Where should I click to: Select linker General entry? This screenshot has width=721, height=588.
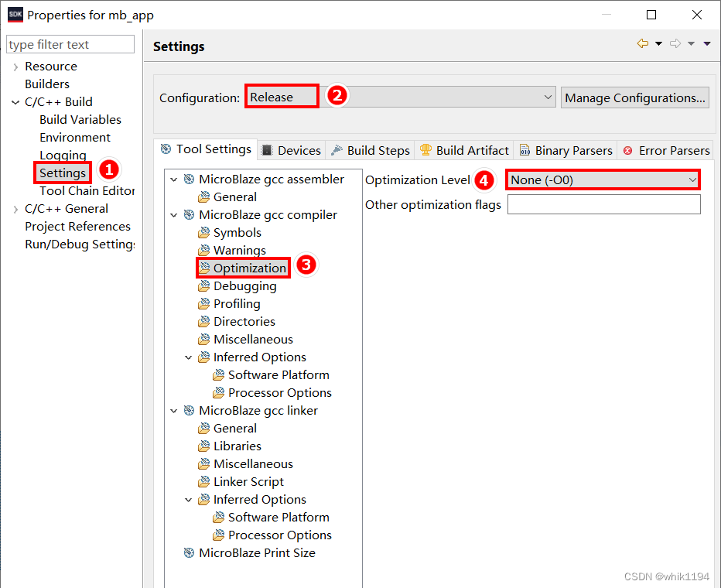[x=235, y=428]
